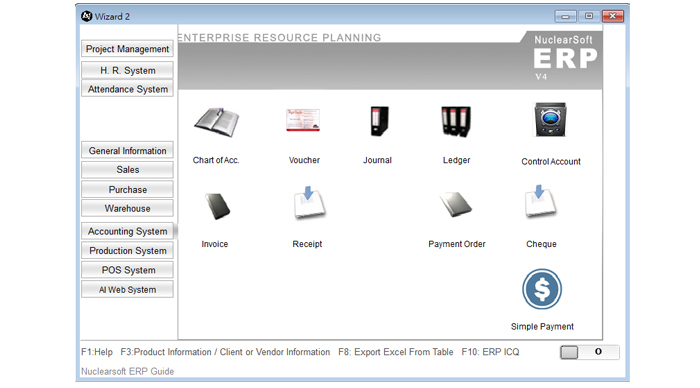Toggle the switch in the status bar
This screenshot has width=700, height=388.
click(589, 352)
